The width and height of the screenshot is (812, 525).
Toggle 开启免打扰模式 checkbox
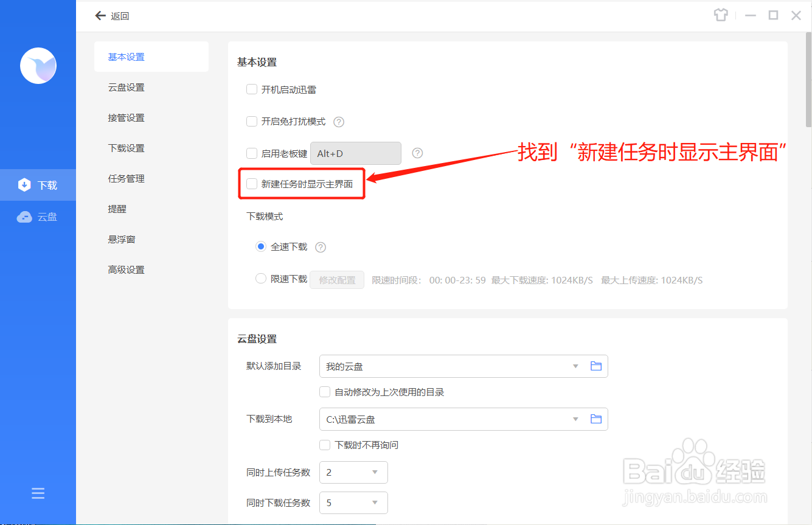pos(252,121)
